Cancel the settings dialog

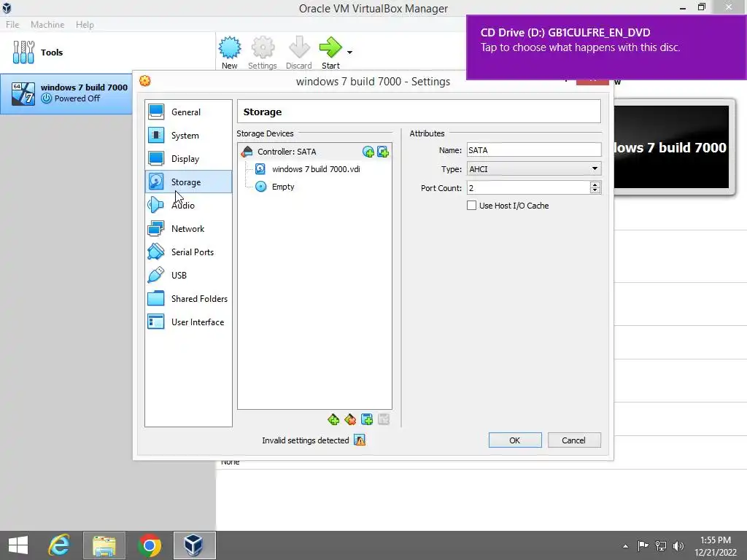pos(574,440)
